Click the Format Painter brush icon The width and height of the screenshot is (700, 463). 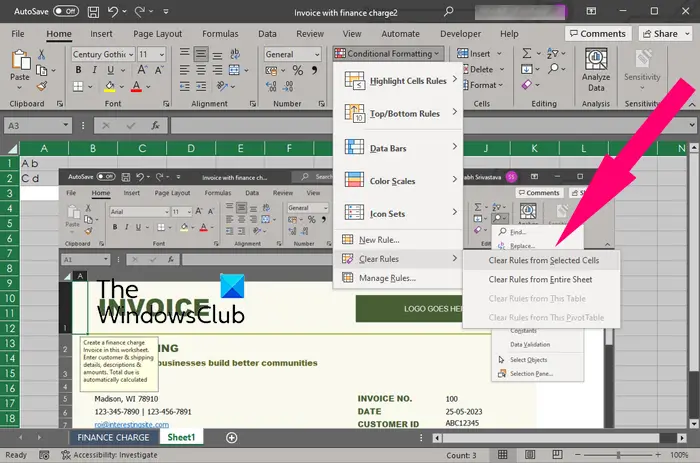click(42, 86)
